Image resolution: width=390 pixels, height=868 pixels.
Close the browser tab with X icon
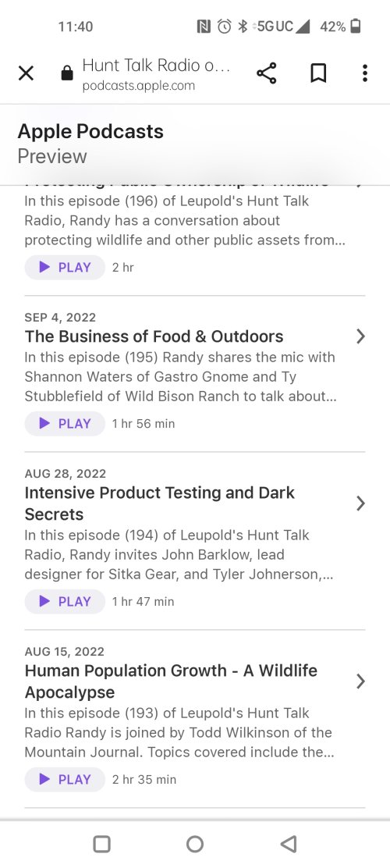[26, 73]
